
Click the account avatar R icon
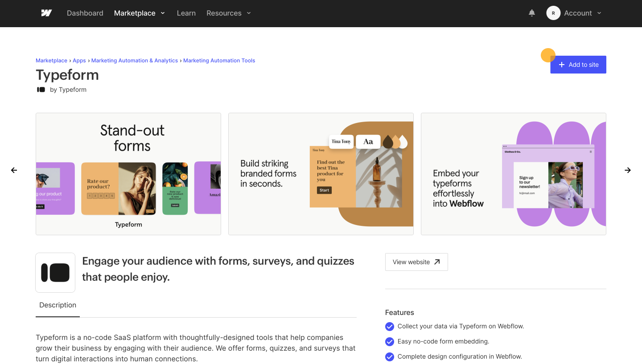coord(553,13)
